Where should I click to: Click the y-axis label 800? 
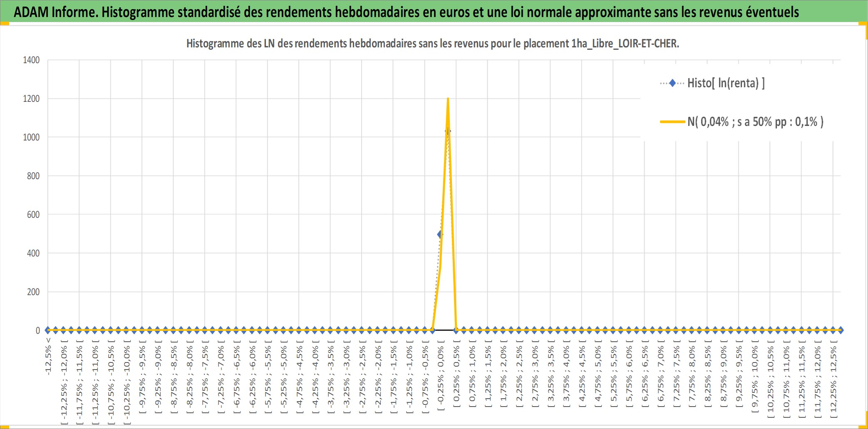(x=33, y=176)
